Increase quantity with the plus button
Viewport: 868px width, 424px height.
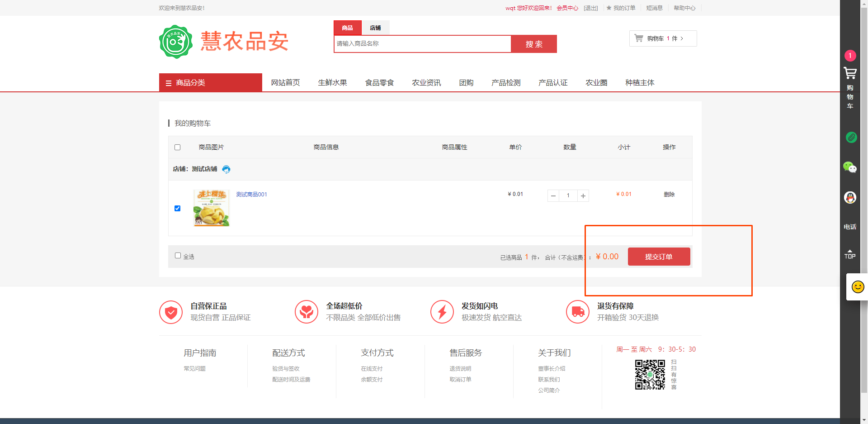point(583,196)
